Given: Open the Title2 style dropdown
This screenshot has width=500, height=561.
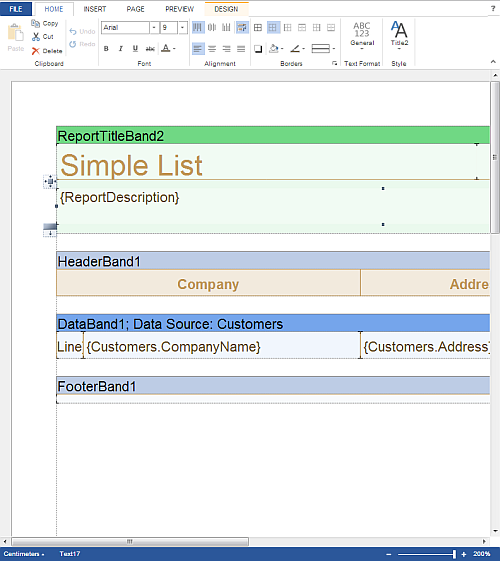Looking at the screenshot, I should pos(399,35).
